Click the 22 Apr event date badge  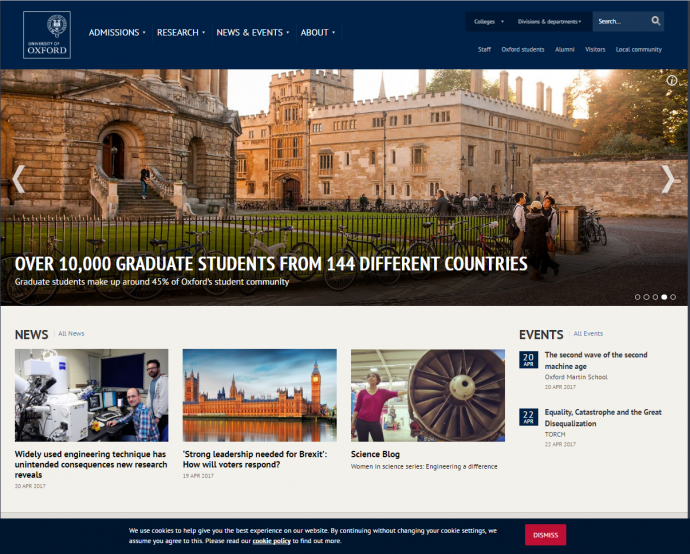[x=528, y=417]
